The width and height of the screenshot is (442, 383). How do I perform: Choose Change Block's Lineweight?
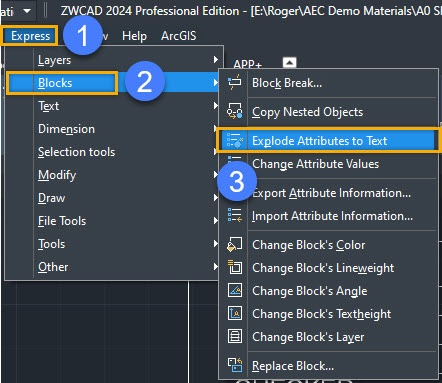[328, 268]
